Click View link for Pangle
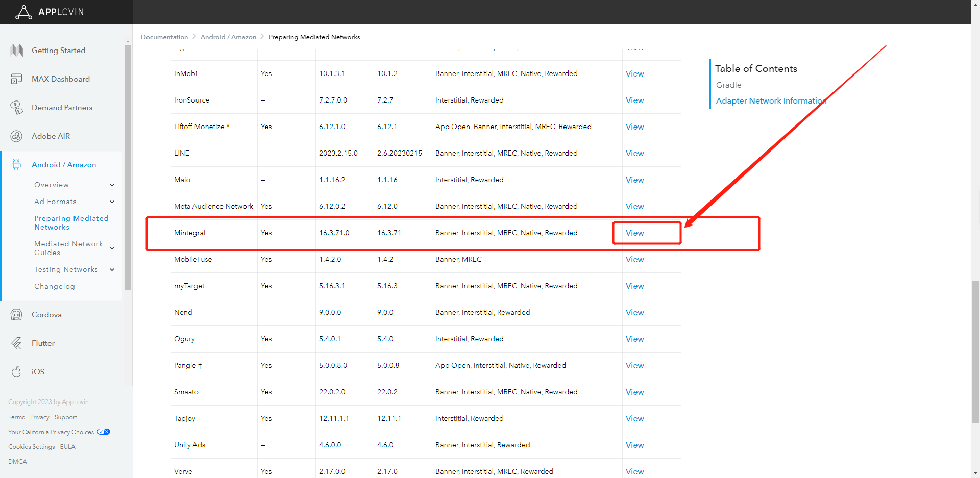Screen dimensions: 980x478 [634, 365]
